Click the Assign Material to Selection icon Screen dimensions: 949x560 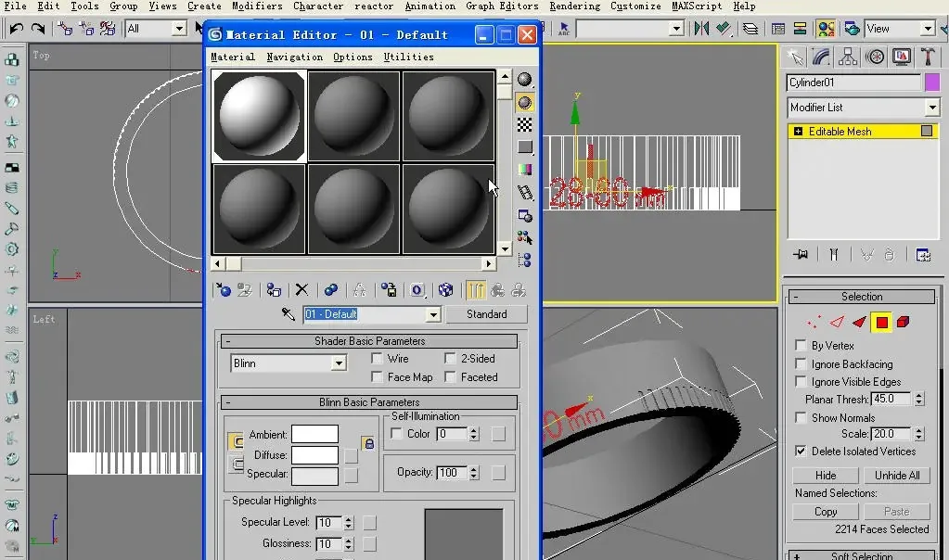pyautogui.click(x=273, y=290)
